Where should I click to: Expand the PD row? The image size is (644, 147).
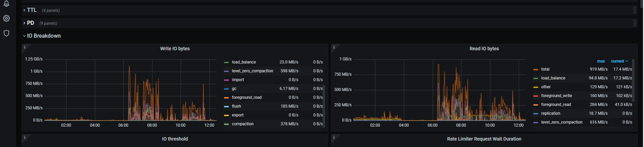pyautogui.click(x=30, y=23)
